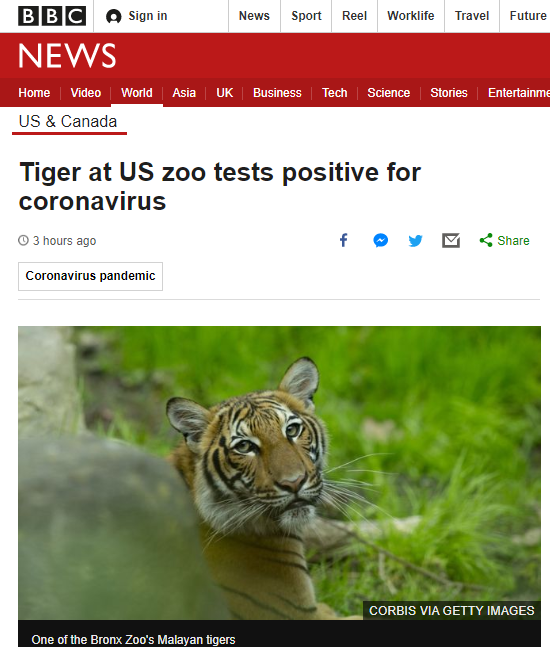Open the Science news tab
The image size is (550, 647).
point(389,92)
